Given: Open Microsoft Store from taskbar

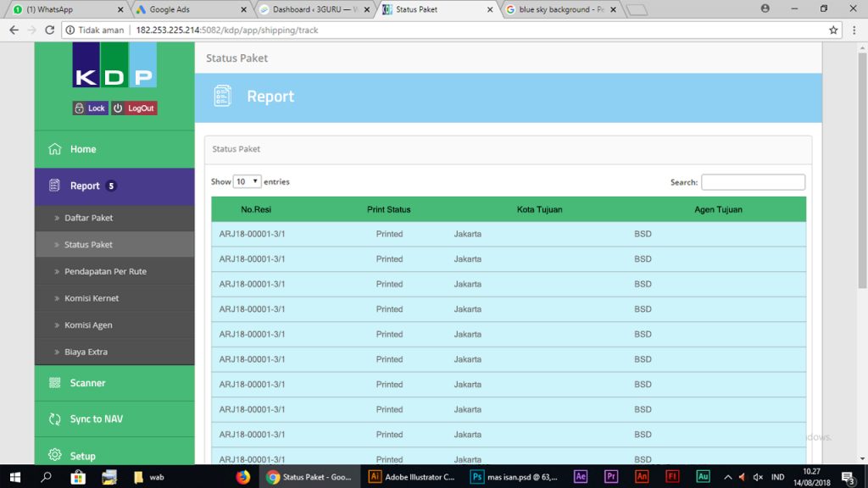Looking at the screenshot, I should tap(78, 476).
